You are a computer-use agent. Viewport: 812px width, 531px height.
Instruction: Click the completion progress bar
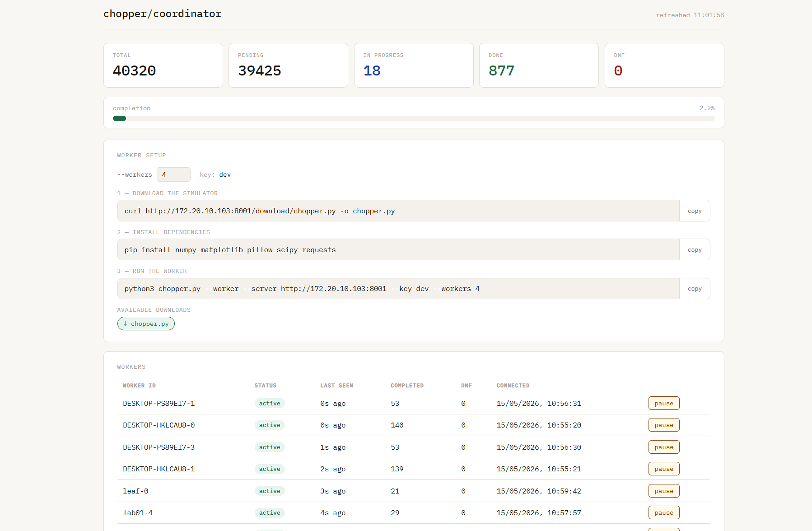[414, 118]
